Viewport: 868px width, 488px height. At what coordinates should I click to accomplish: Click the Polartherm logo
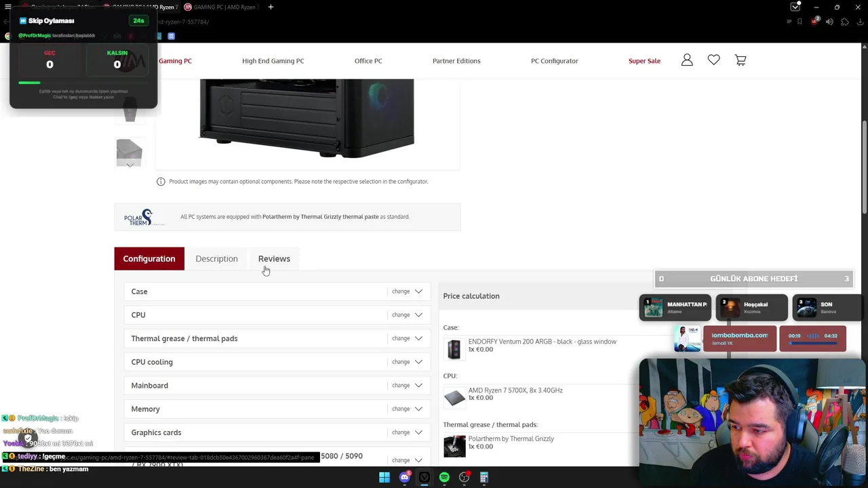tap(143, 217)
